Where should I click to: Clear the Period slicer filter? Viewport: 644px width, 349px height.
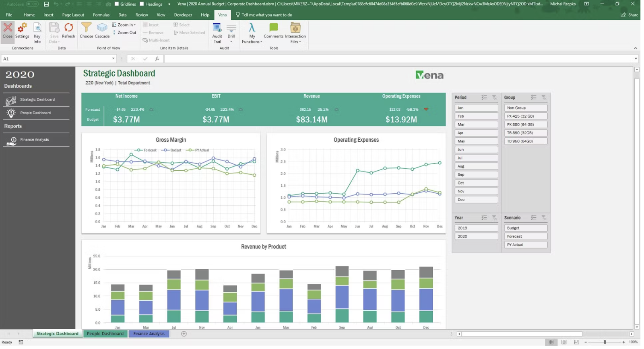click(494, 97)
